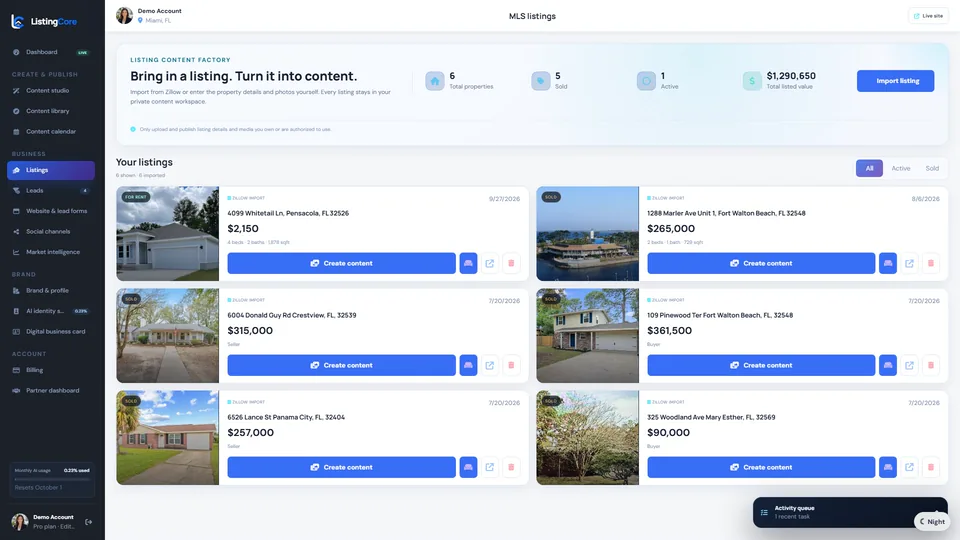Open external link icon for 1288 Marler Ave
960x540 pixels.
(909, 263)
